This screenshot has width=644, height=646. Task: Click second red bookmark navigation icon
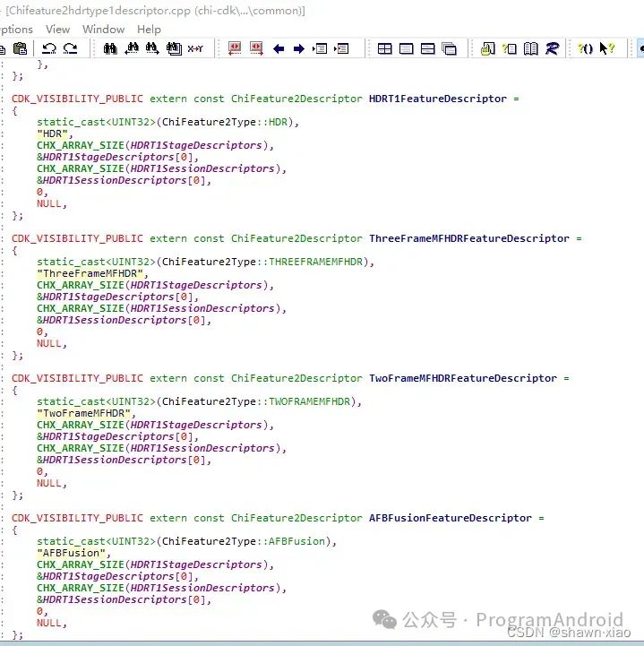[x=256, y=48]
